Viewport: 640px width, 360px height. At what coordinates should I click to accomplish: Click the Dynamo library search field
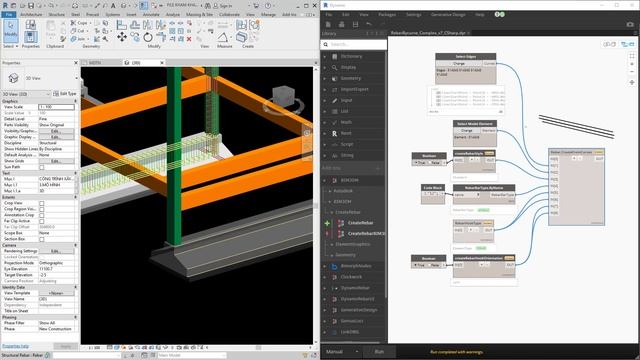(x=354, y=44)
